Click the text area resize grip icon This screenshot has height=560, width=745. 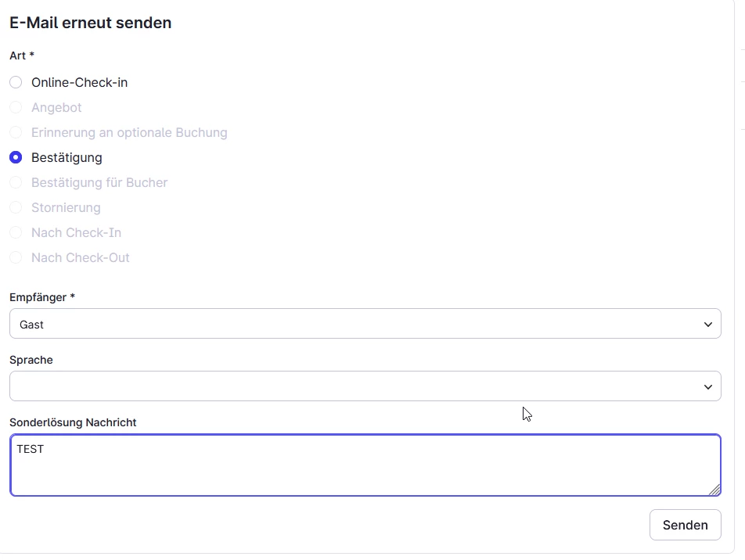click(x=714, y=490)
